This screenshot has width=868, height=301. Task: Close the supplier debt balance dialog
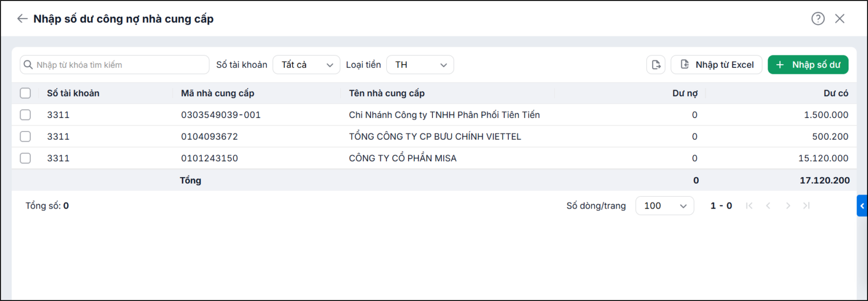[840, 18]
